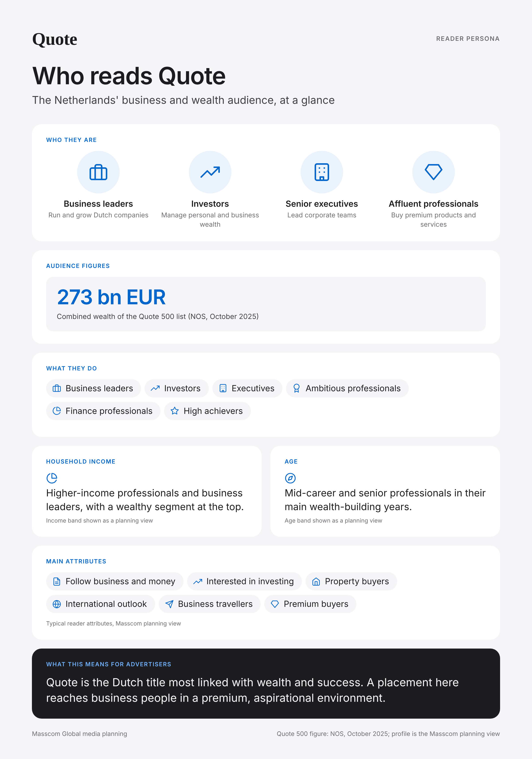Screen dimensions: 532x759
Task: Click the diamond icon above Affluent professionals
Action: (434, 172)
